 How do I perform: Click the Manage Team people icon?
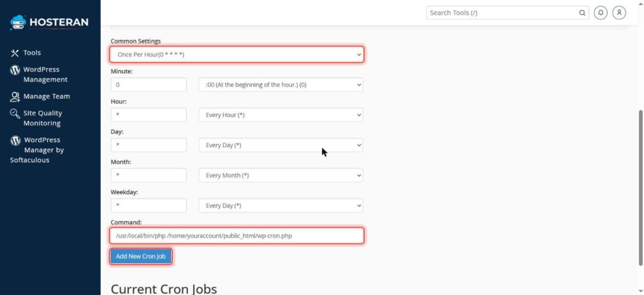pos(15,97)
